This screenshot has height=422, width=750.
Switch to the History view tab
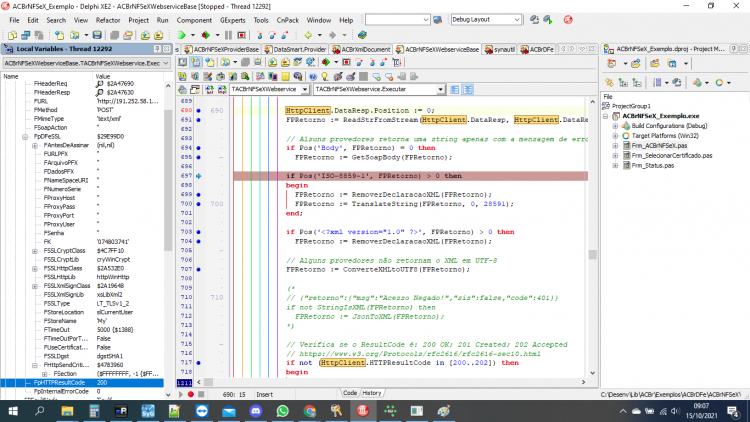[372, 393]
